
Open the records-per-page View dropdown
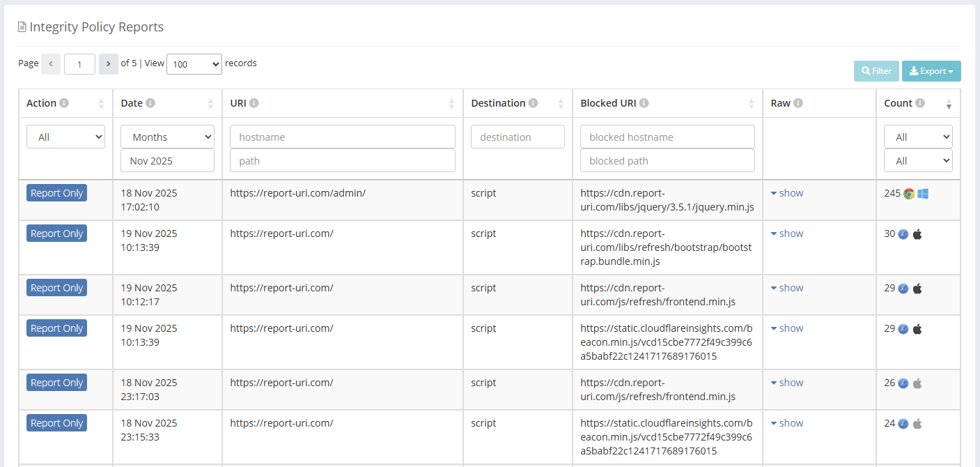(x=194, y=64)
